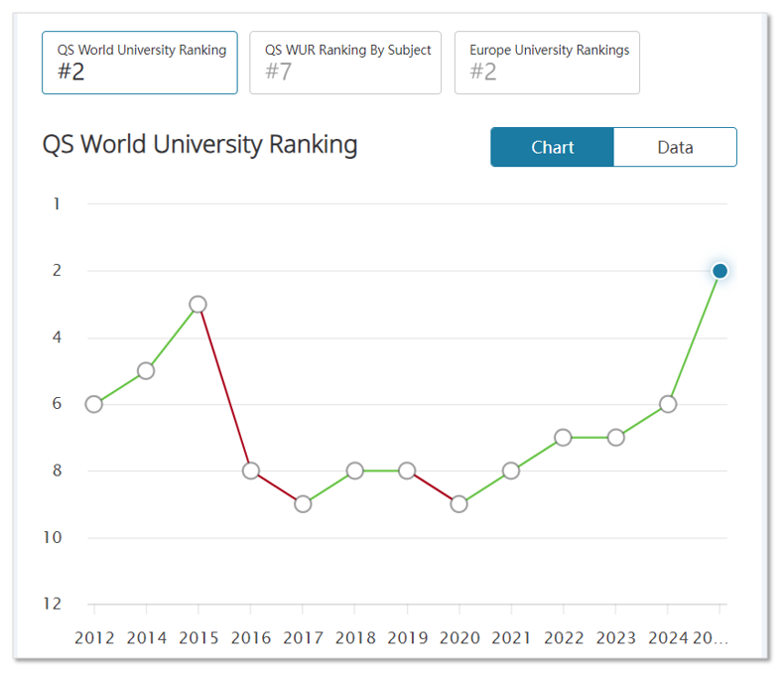The image size is (784, 674).
Task: Click the 2015 x-axis label
Action: 198,638
